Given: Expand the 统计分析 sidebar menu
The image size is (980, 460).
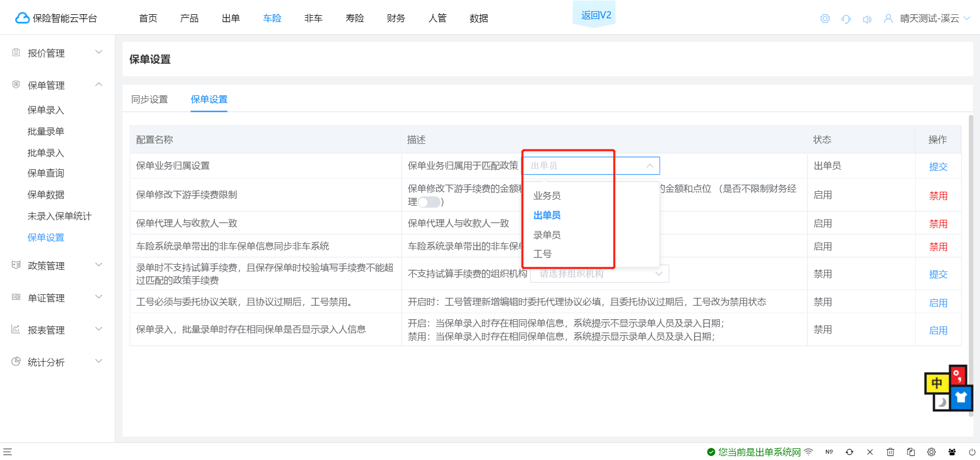Looking at the screenshot, I should (x=99, y=361).
